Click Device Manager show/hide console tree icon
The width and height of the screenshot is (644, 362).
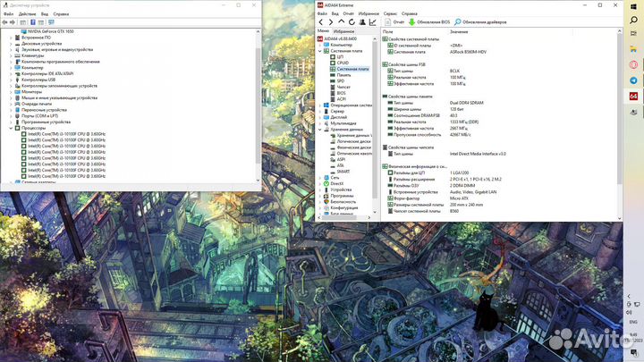23,22
